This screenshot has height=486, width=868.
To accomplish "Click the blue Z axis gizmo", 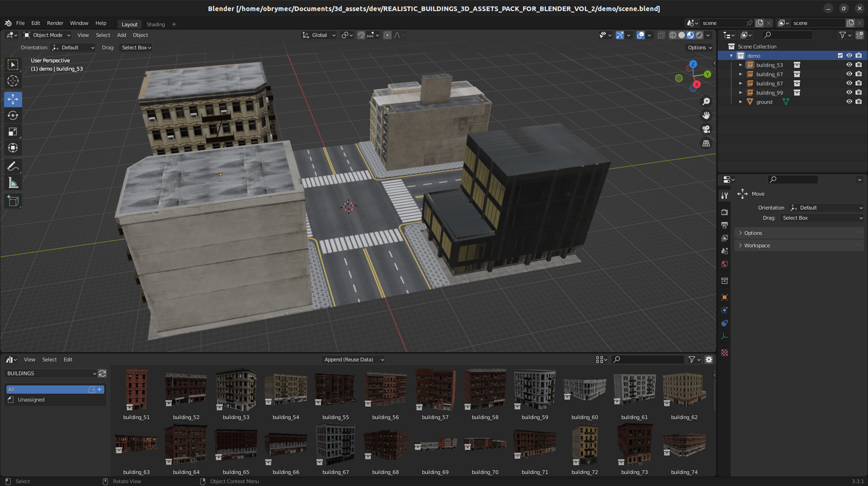I will (x=693, y=64).
